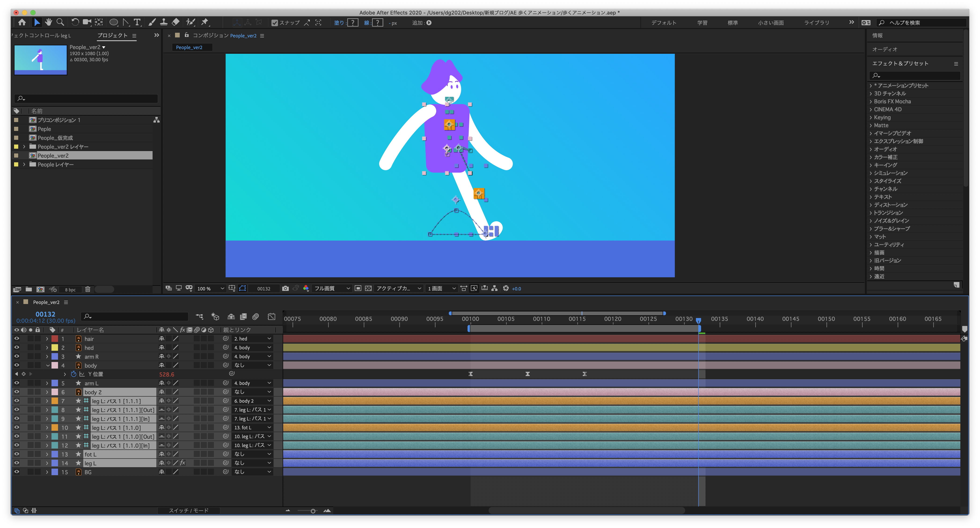980x528 pixels.
Task: Expand the People レイヤー folder
Action: point(24,165)
